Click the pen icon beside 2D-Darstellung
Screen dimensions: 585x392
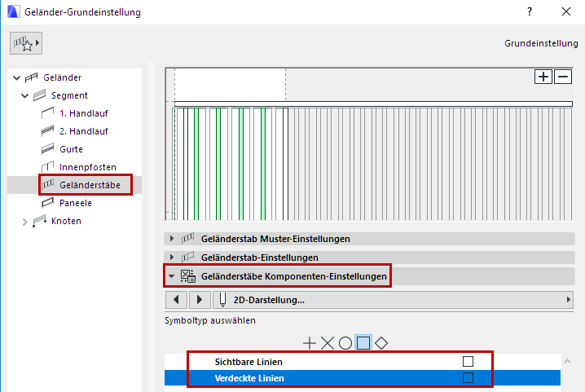click(222, 300)
